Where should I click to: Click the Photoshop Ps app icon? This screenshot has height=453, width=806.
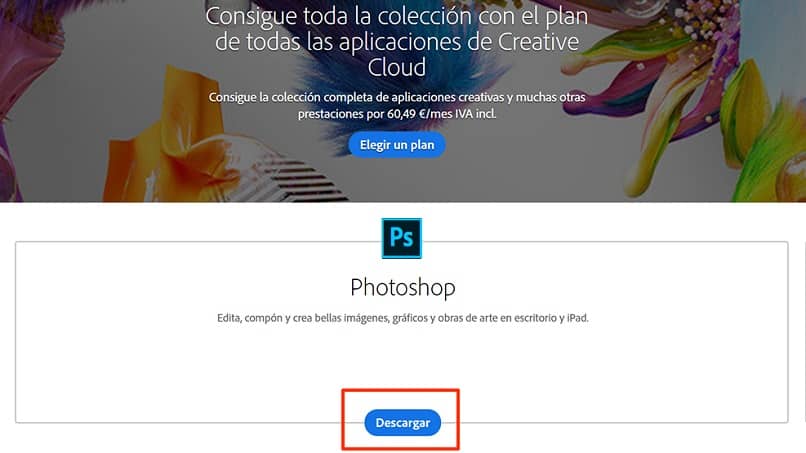coord(401,238)
